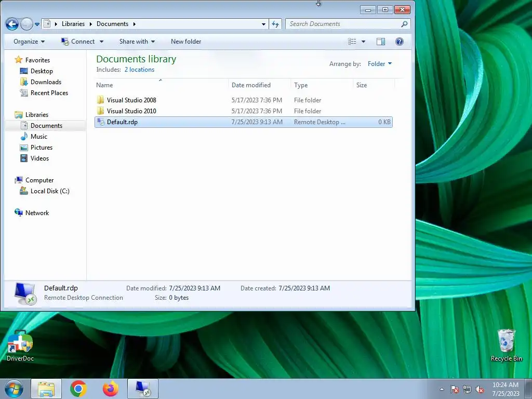
Task: Click the search magnifier icon
Action: coord(404,24)
